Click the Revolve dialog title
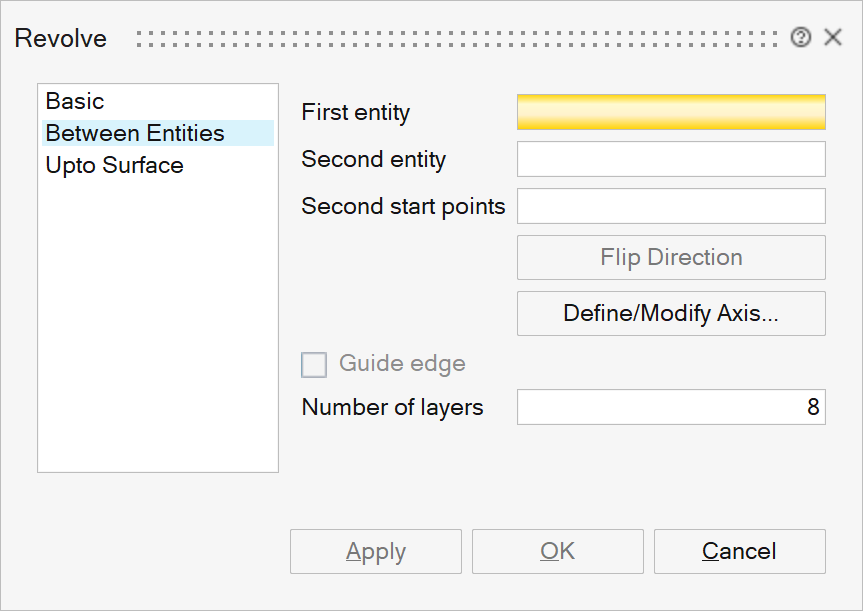The height and width of the screenshot is (611, 863). pyautogui.click(x=61, y=39)
